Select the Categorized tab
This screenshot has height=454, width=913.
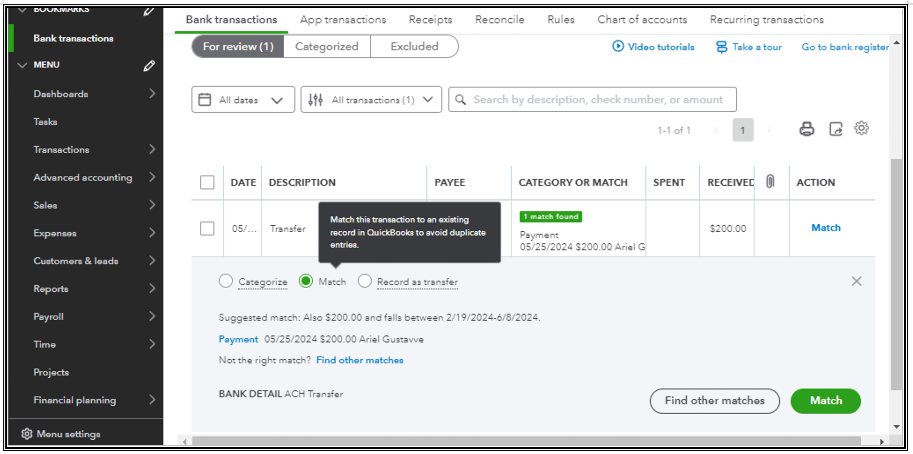coord(327,47)
